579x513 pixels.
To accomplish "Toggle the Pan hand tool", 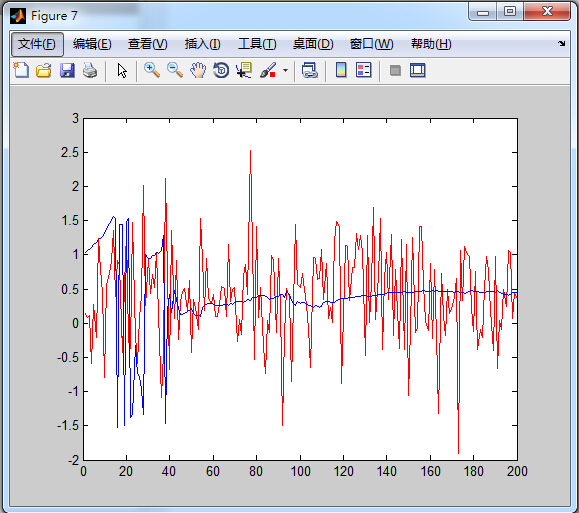I will [x=198, y=70].
